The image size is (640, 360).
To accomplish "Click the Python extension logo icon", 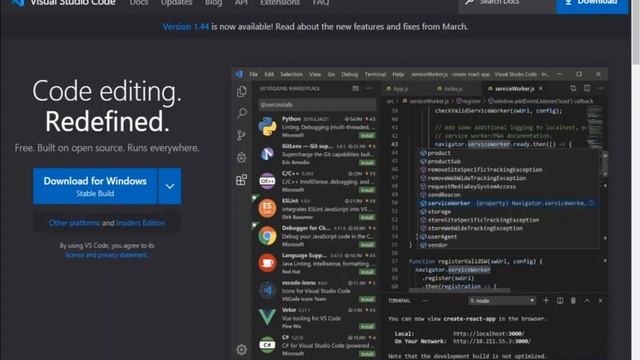I will [267, 126].
